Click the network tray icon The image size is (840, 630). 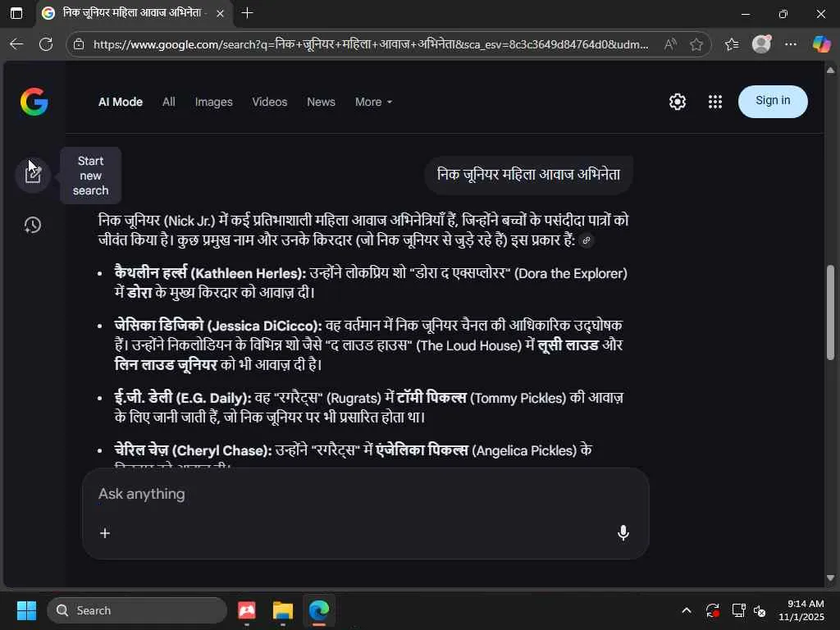pyautogui.click(x=738, y=610)
